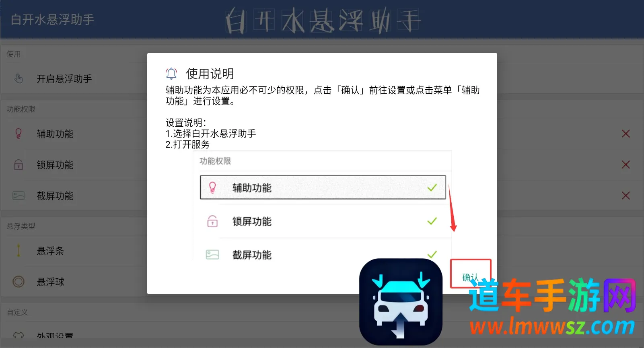
Task: Click the 白开水悬浮助手 title in header
Action: click(x=52, y=19)
